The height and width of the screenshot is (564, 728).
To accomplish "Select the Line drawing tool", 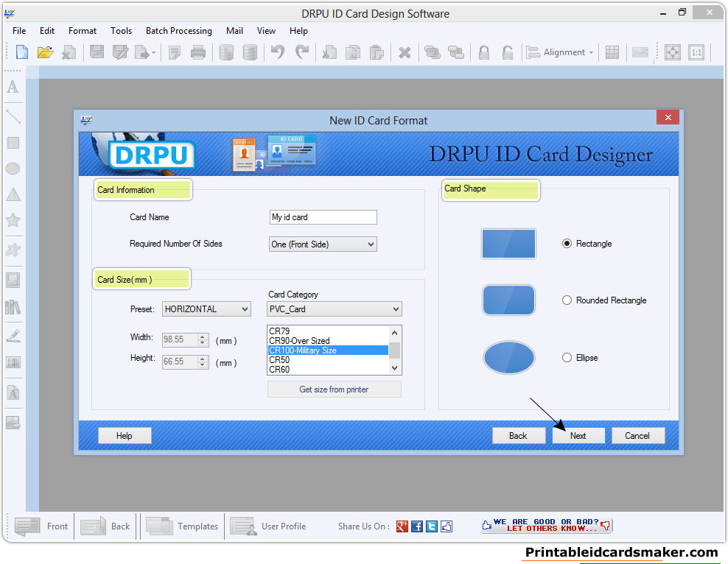I will tap(13, 116).
